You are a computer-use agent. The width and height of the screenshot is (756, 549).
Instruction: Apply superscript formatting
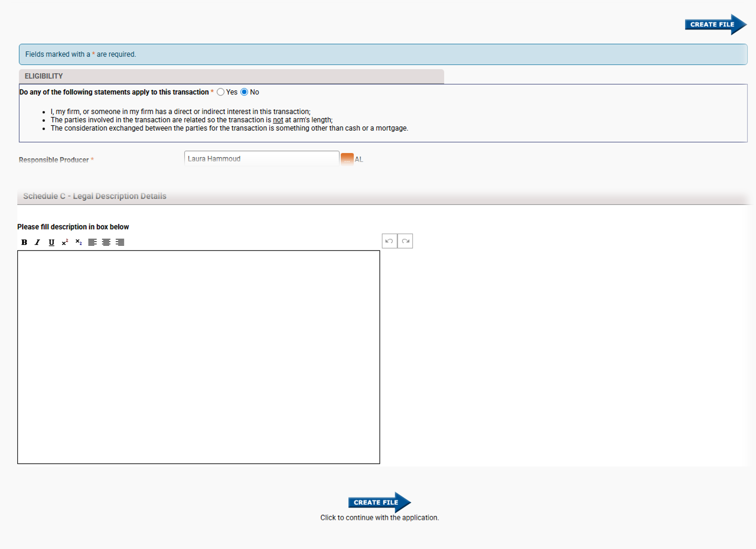65,242
